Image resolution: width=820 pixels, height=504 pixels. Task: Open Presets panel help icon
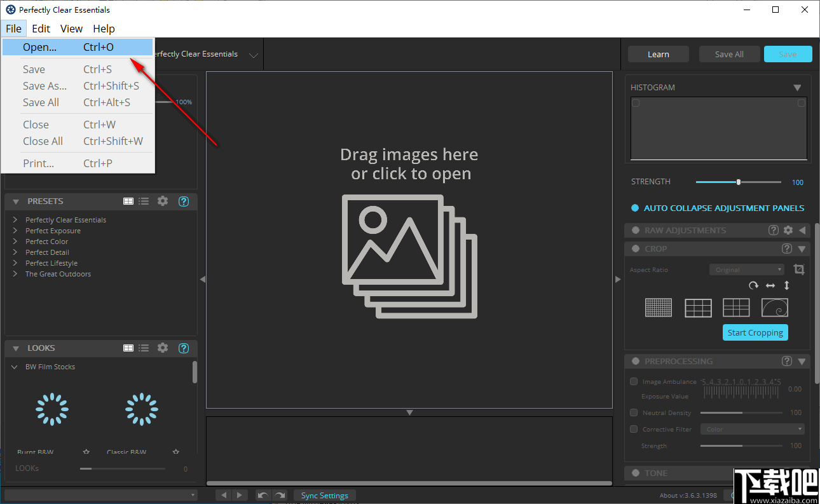[x=184, y=201]
